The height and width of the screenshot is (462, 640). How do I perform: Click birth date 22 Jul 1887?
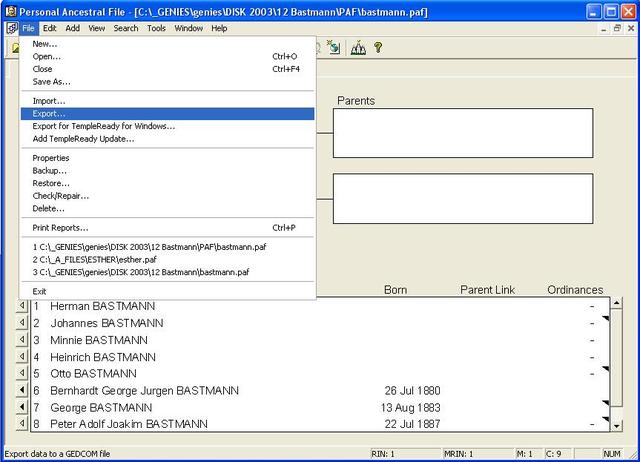point(412,424)
